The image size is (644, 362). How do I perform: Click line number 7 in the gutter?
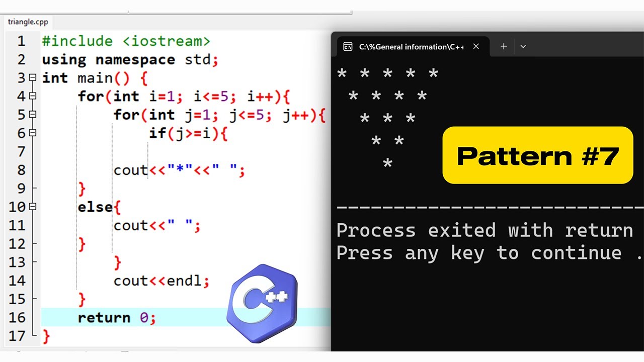coord(21,151)
